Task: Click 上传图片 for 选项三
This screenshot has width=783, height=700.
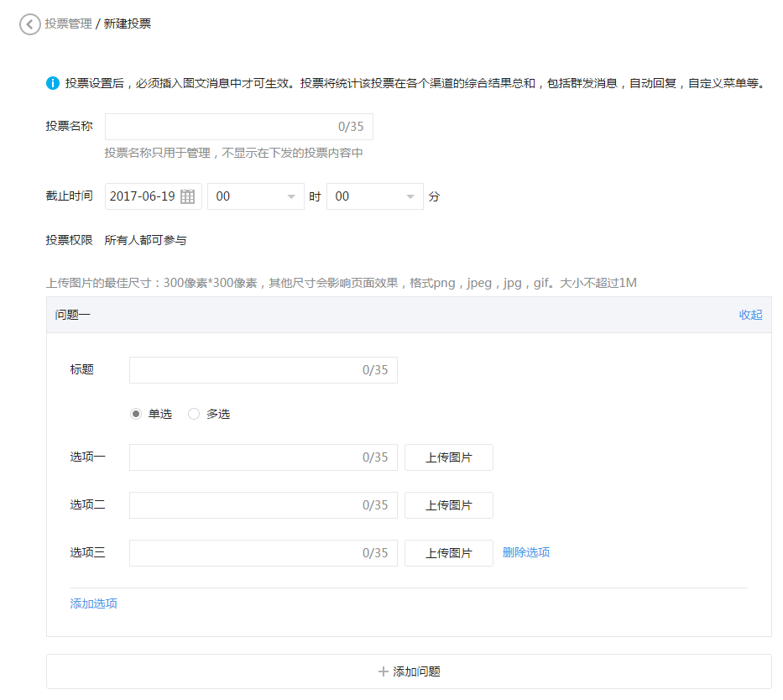Action: [x=448, y=553]
